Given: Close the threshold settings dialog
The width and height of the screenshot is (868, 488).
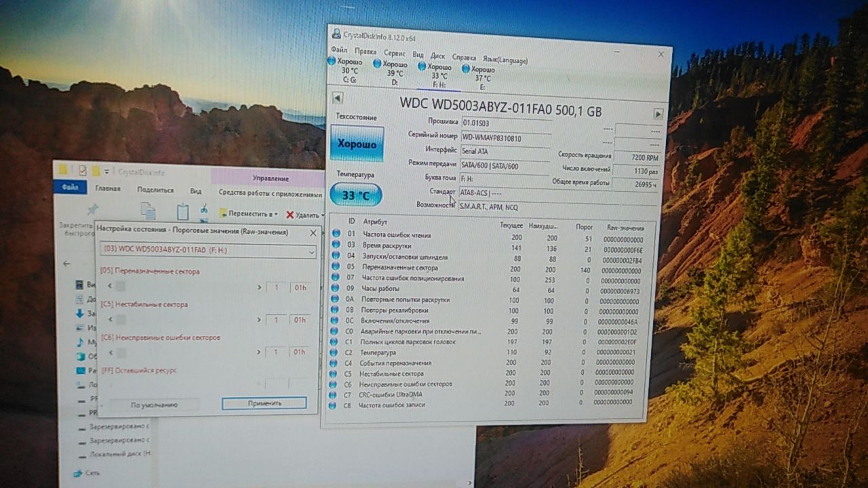Looking at the screenshot, I should click(x=313, y=232).
